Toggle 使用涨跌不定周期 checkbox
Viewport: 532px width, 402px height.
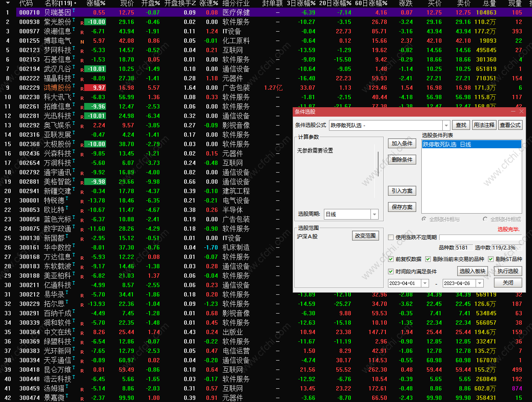391,238
